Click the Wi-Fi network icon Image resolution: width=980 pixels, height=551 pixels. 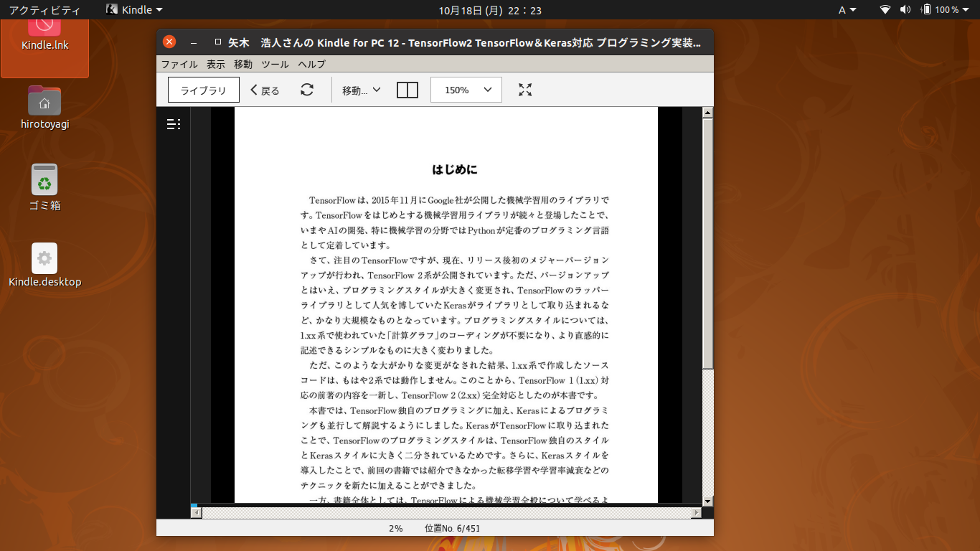click(x=885, y=9)
